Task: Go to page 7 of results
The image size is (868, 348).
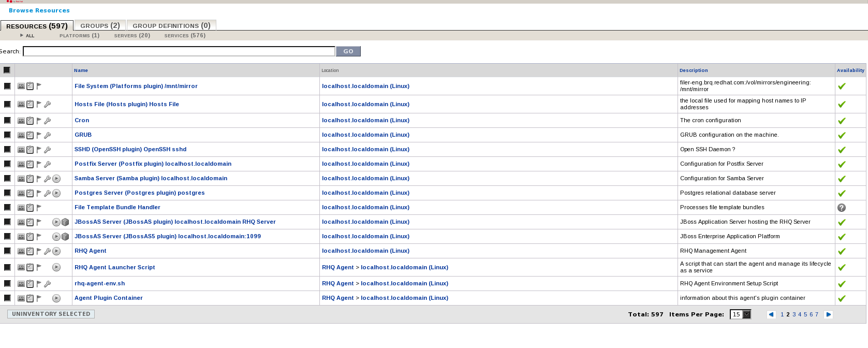Action: [817, 314]
